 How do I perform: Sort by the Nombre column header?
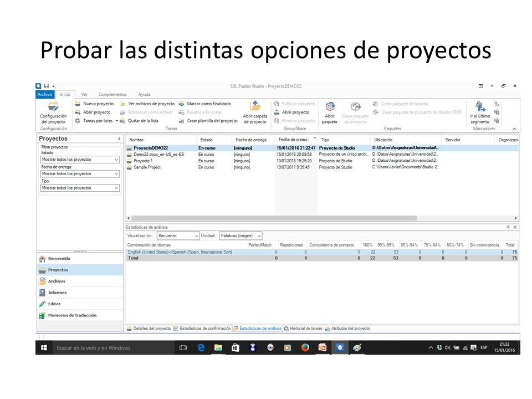point(161,140)
